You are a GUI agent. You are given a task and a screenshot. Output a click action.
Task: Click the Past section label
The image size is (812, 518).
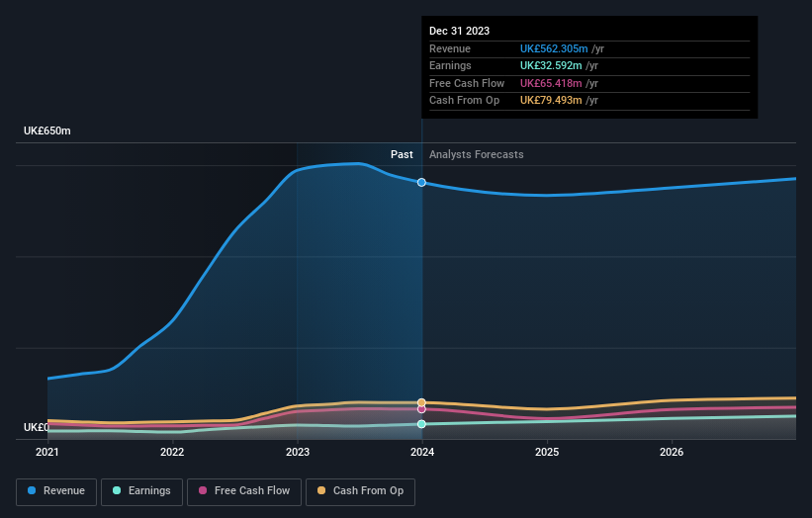point(402,155)
